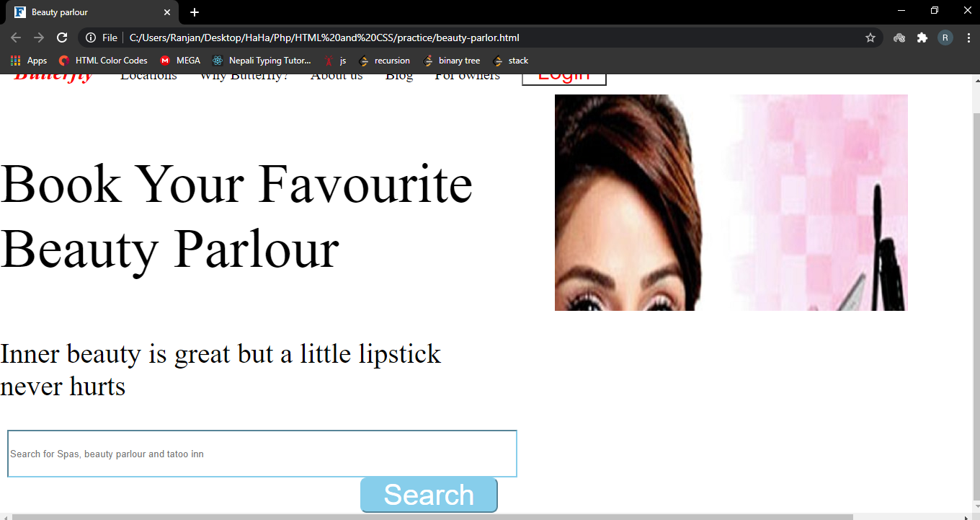The width and height of the screenshot is (980, 520).
Task: Open the stack bookmark
Action: pyautogui.click(x=510, y=61)
